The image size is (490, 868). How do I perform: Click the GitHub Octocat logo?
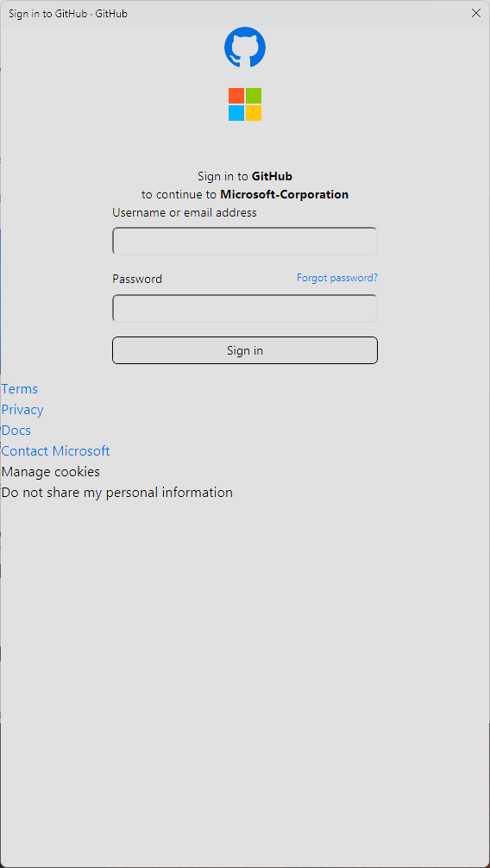pyautogui.click(x=245, y=47)
